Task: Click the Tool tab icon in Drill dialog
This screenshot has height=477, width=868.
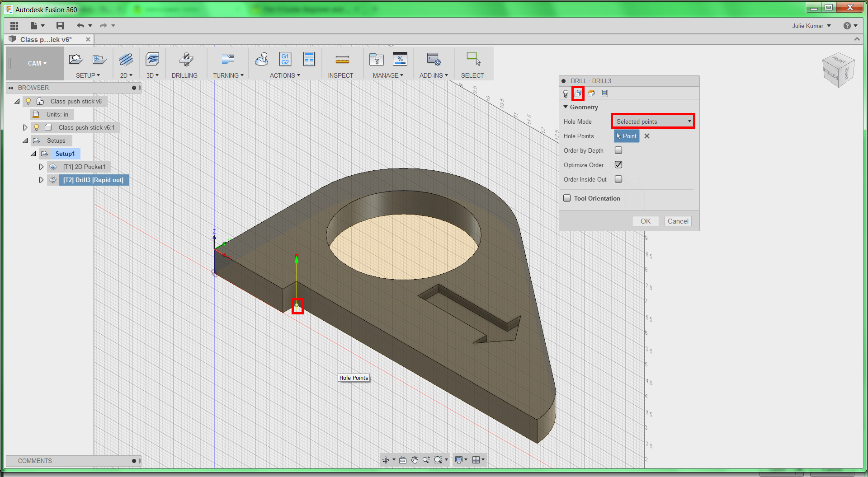Action: coord(566,94)
